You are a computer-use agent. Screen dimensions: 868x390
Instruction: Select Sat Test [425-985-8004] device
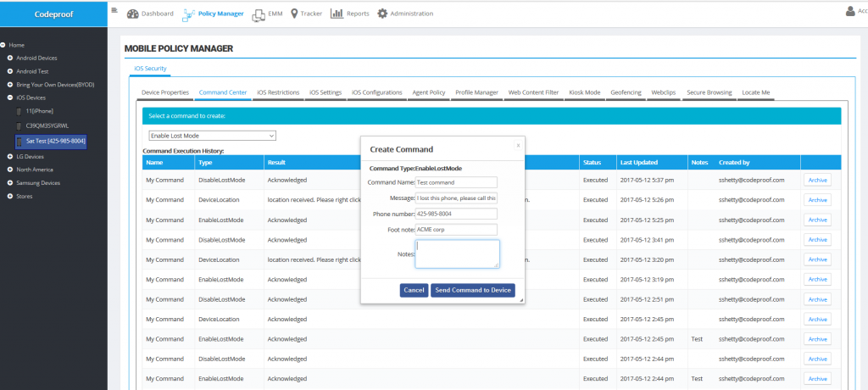pos(51,142)
